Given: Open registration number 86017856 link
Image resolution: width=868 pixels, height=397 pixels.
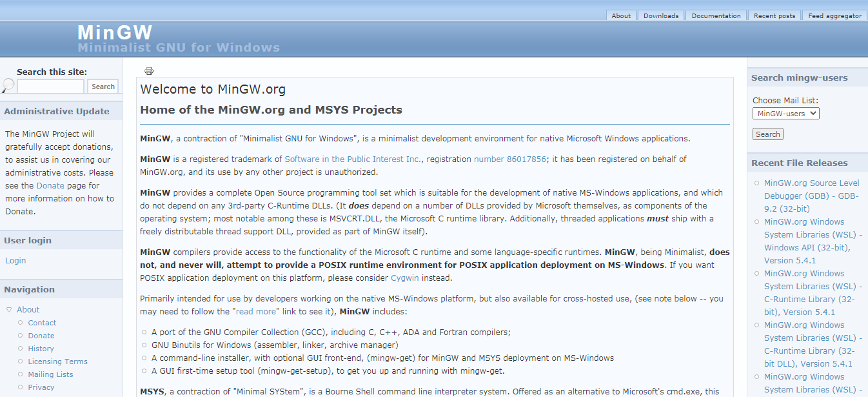Looking at the screenshot, I should (510, 159).
